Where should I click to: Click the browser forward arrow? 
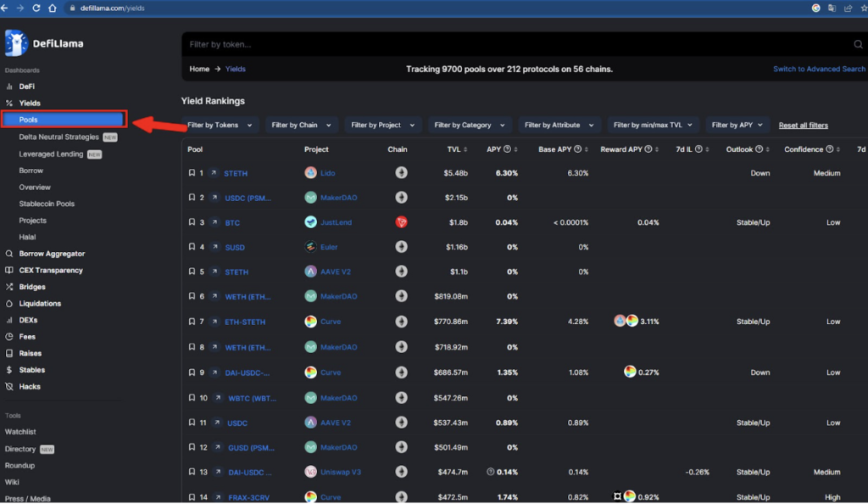20,8
